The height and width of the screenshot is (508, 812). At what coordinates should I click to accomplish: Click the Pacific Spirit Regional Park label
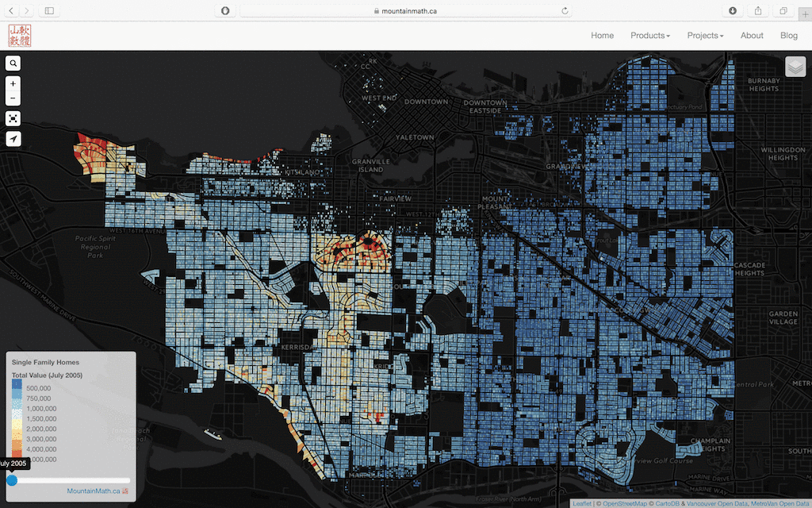pos(95,247)
